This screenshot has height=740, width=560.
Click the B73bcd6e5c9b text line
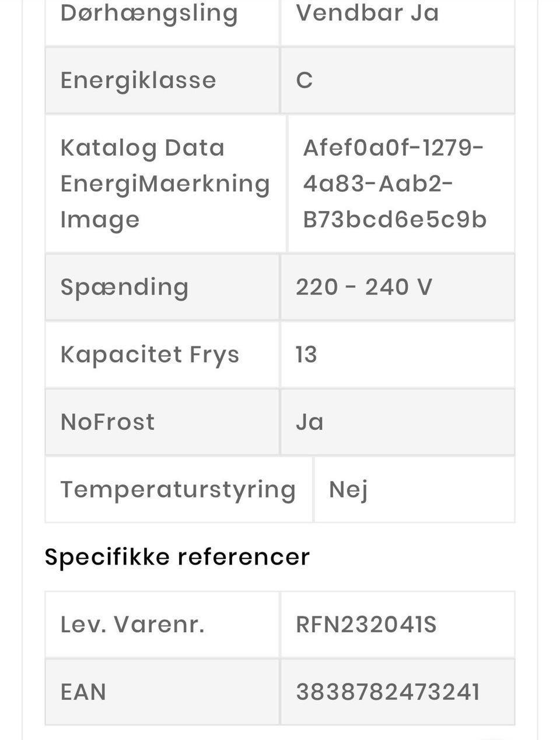coord(395,219)
